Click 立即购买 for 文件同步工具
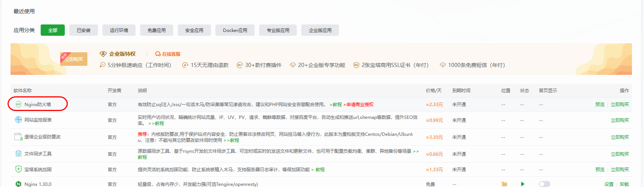 [620, 154]
